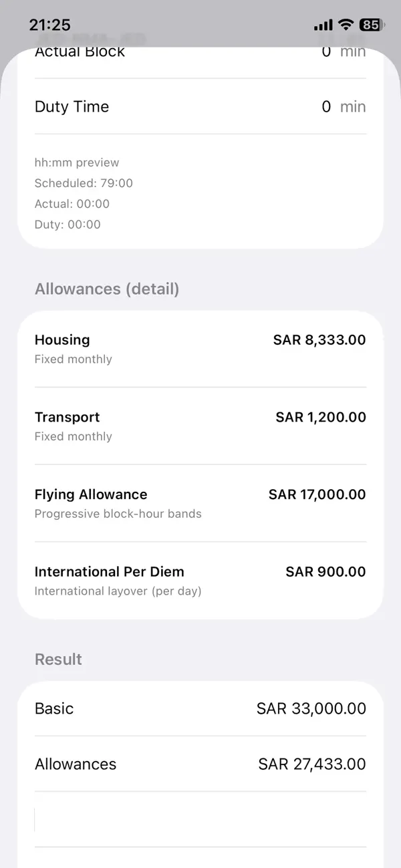Tap the clock showing 21:25
This screenshot has width=401, height=868.
tap(49, 25)
